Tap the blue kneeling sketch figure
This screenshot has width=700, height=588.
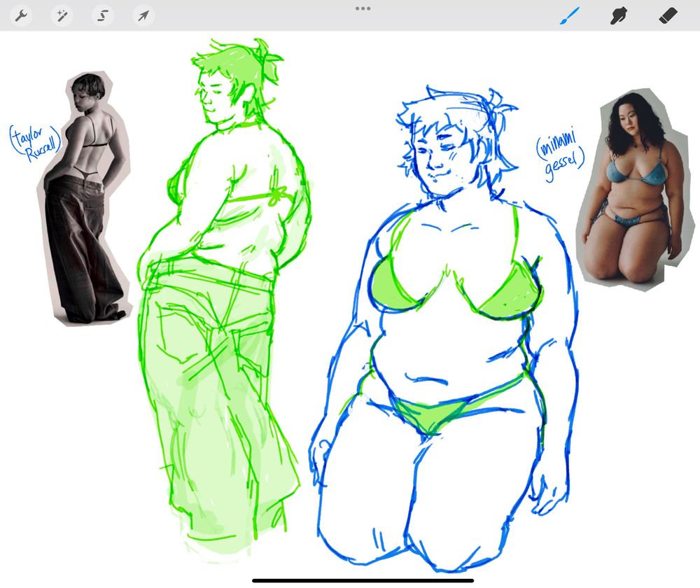tap(434, 350)
